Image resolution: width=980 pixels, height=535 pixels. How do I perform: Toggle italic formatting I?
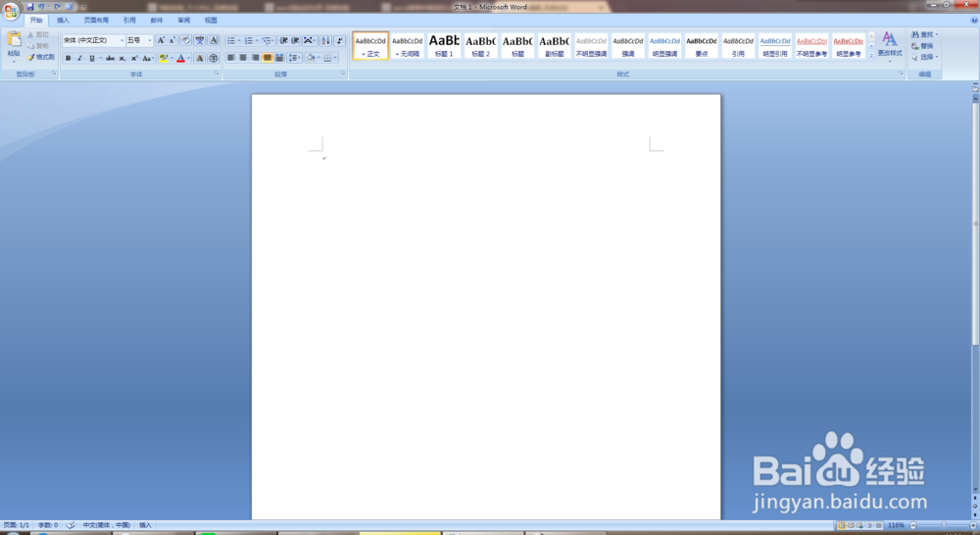(x=79, y=58)
